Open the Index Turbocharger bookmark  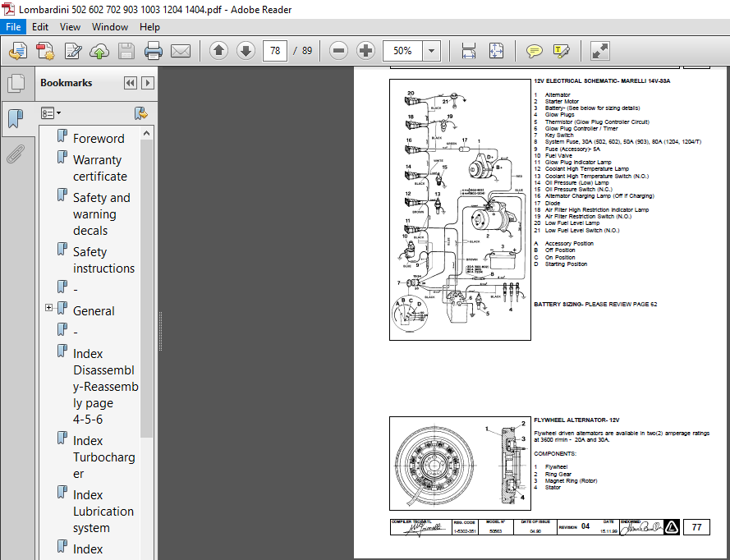(103, 457)
